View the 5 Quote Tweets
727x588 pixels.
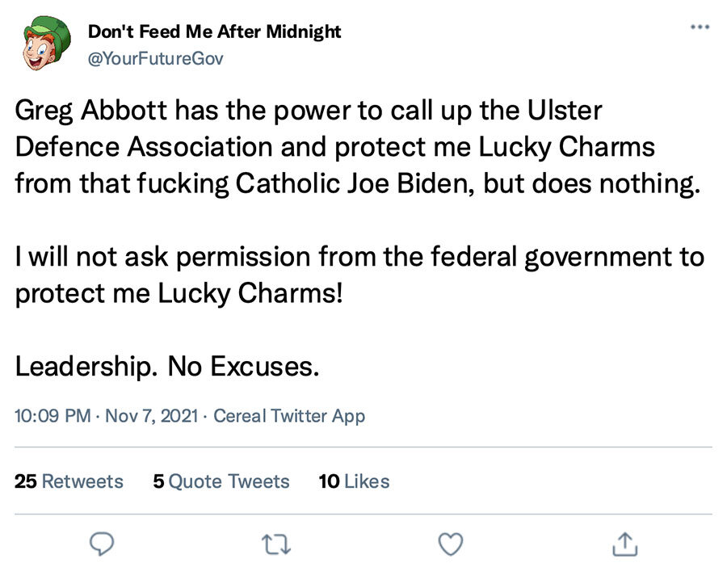click(221, 481)
